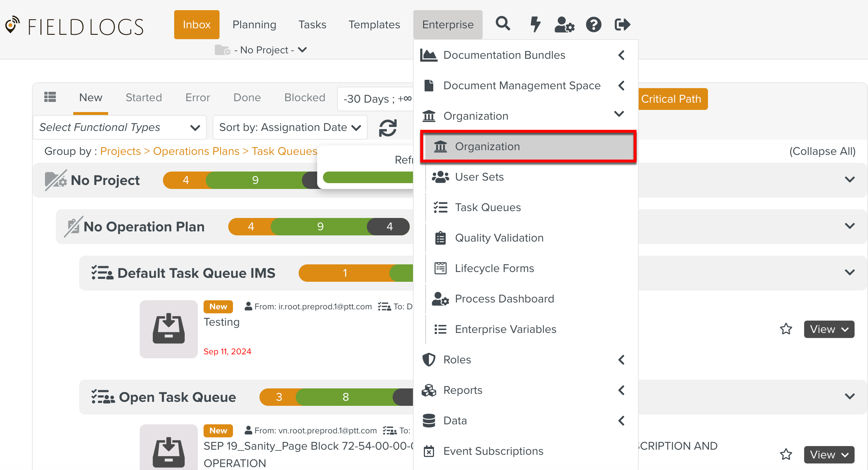Click the logout arrow icon

(x=622, y=24)
